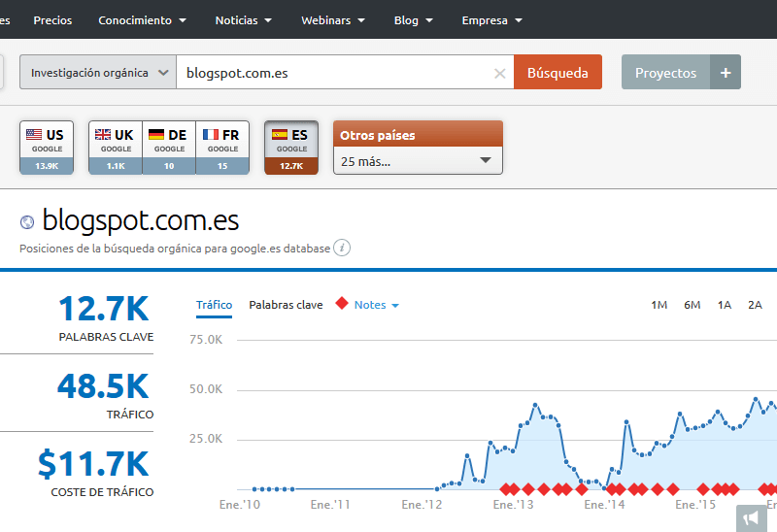777x532 pixels.
Task: Click the Búsqueda button
Action: 557,72
